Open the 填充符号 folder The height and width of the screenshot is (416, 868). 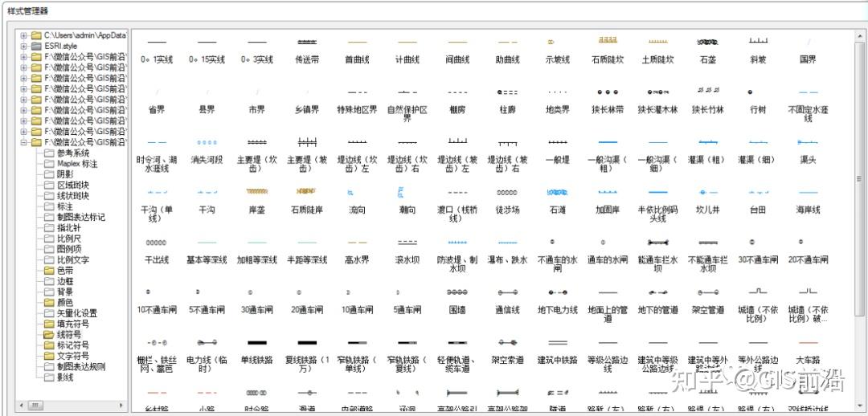click(72, 324)
